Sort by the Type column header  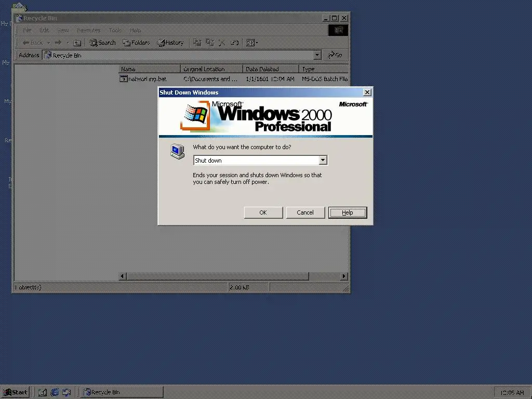324,69
